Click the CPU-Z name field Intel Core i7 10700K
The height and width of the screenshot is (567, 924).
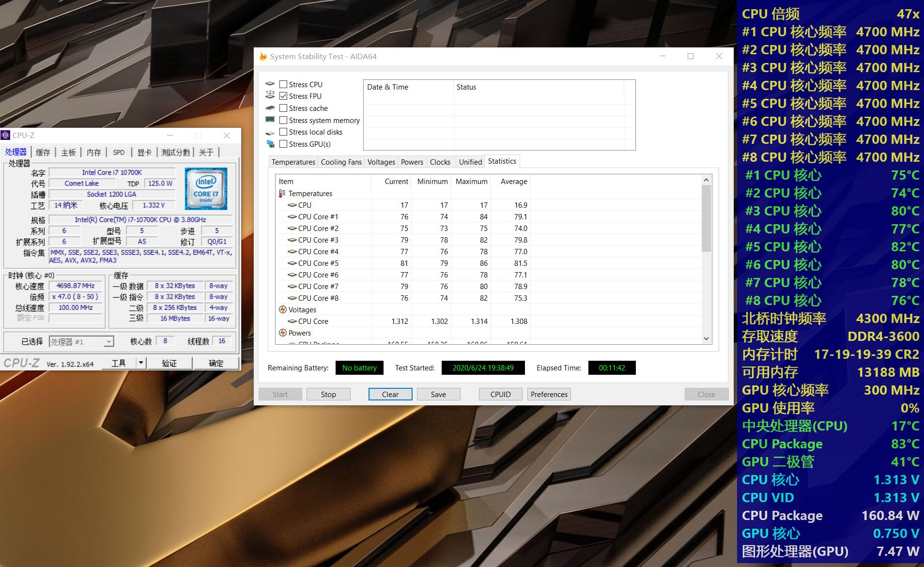click(x=112, y=172)
